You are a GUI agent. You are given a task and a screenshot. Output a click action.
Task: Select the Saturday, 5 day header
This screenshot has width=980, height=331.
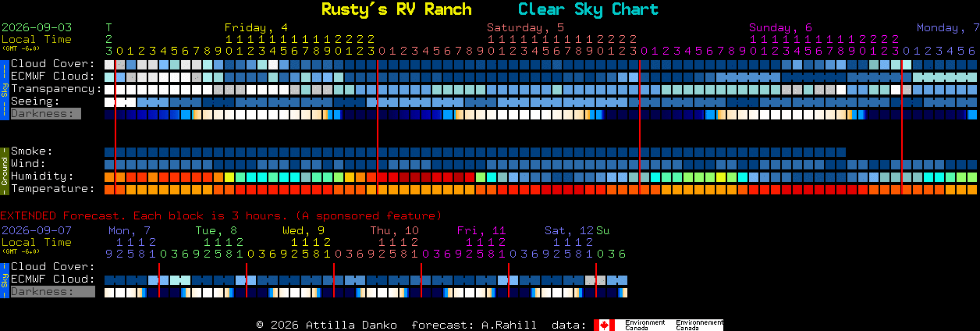pos(526,27)
